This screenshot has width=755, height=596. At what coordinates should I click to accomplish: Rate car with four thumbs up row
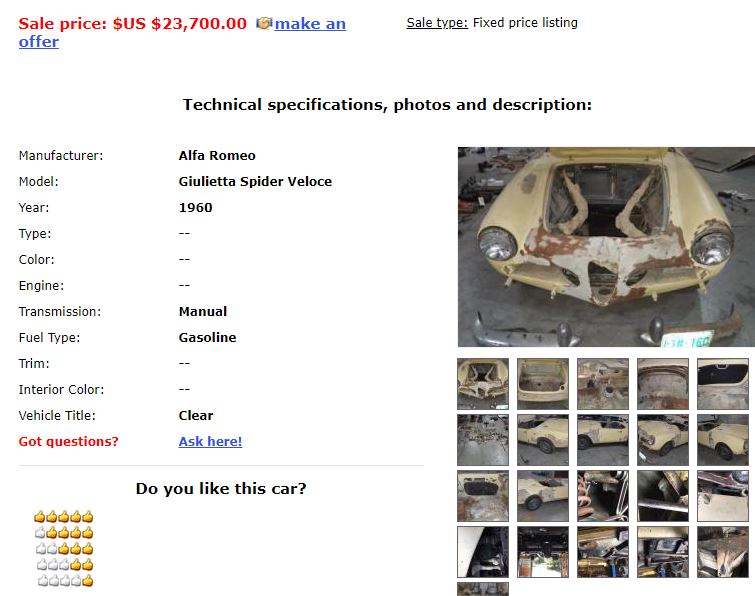(64, 533)
